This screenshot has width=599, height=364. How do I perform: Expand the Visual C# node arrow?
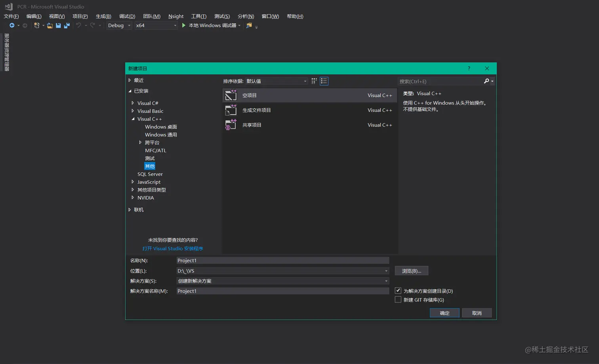(133, 103)
